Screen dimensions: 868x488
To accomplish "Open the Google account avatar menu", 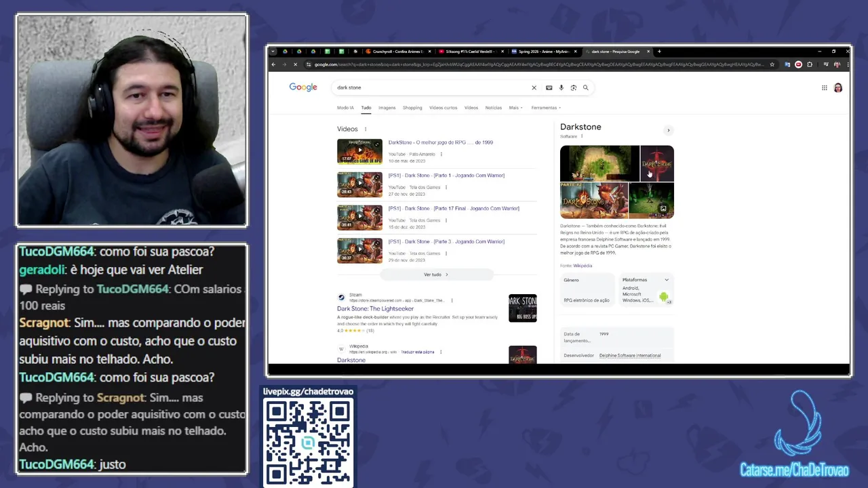I will tap(838, 87).
